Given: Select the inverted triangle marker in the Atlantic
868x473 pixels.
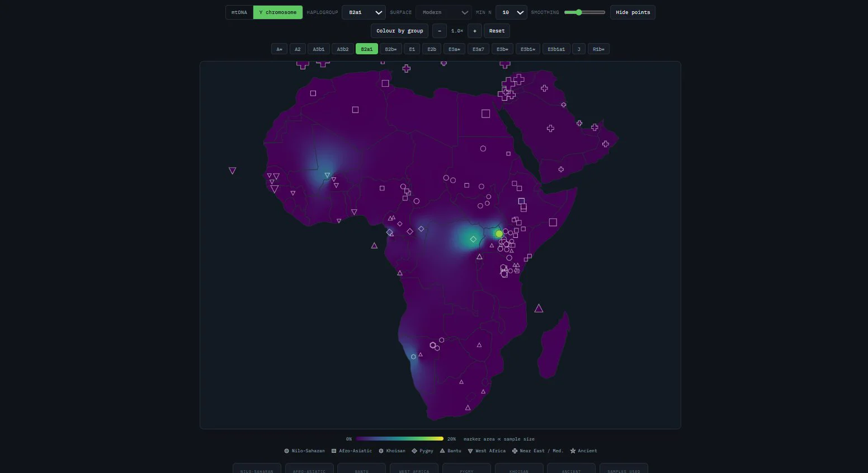Looking at the screenshot, I should pyautogui.click(x=232, y=171).
